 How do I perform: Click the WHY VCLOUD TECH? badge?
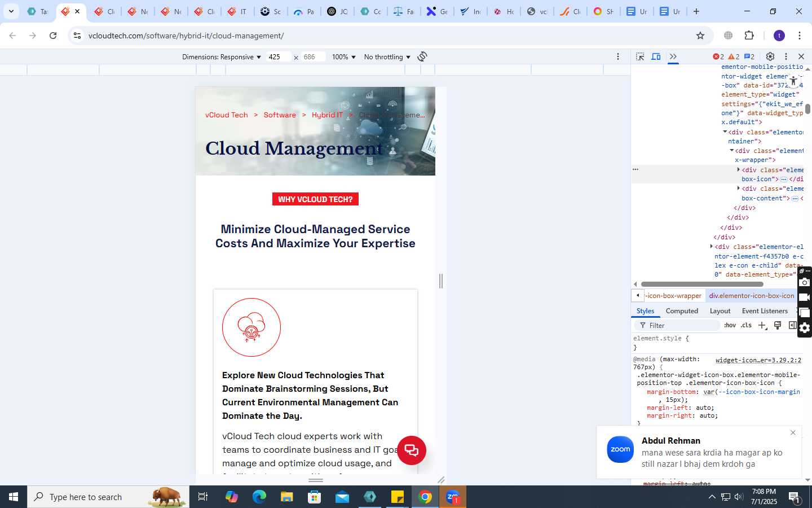coord(315,199)
